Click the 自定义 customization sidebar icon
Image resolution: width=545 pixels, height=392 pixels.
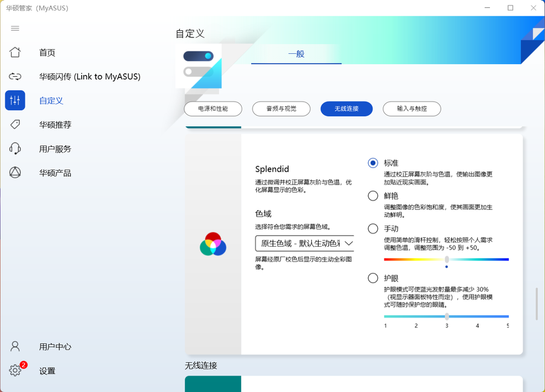coord(15,100)
